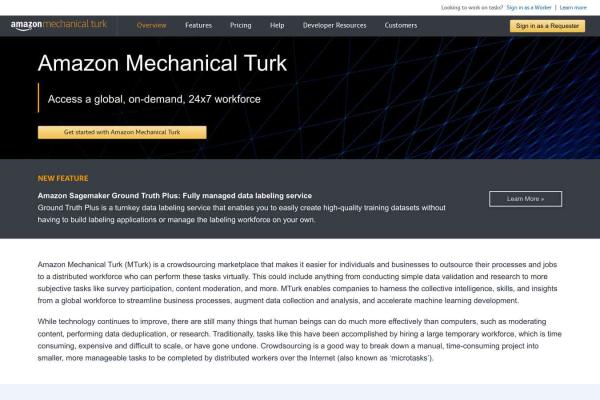Follow the Sign in as a Worker link

(x=529, y=7)
